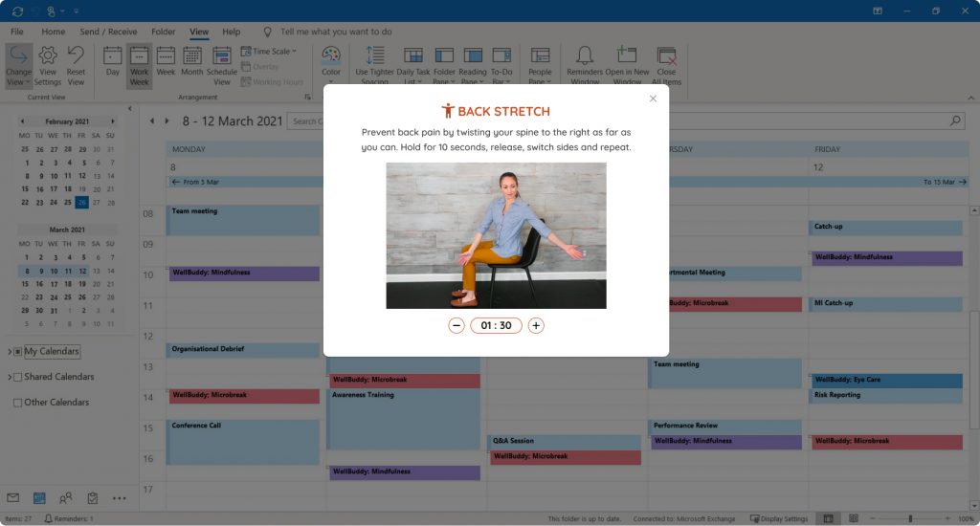Switch to Day view

pos(113,62)
